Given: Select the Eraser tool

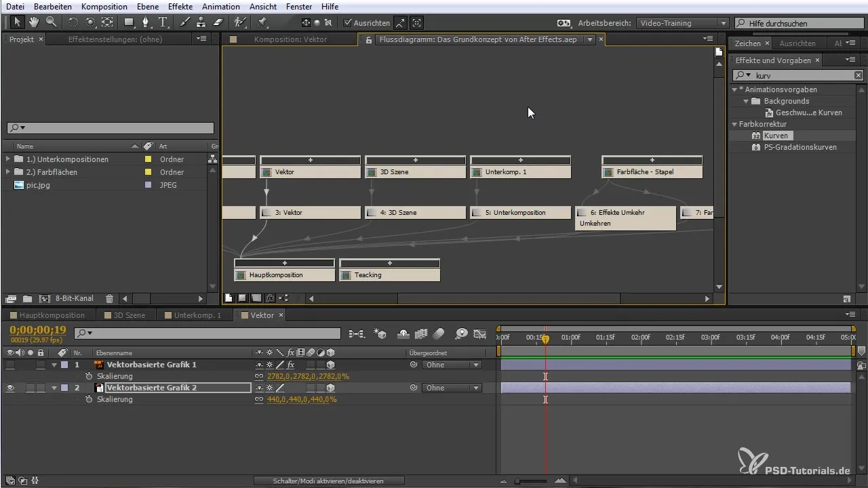Looking at the screenshot, I should (218, 22).
